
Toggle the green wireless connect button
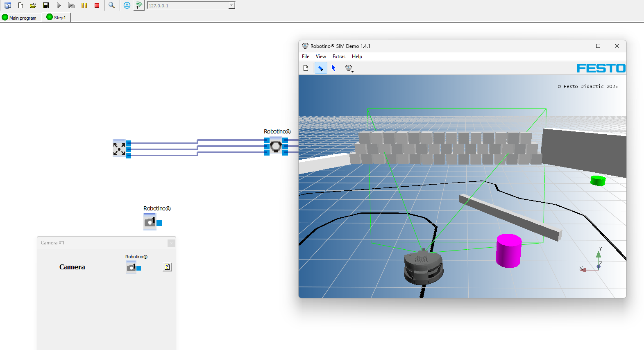click(139, 6)
